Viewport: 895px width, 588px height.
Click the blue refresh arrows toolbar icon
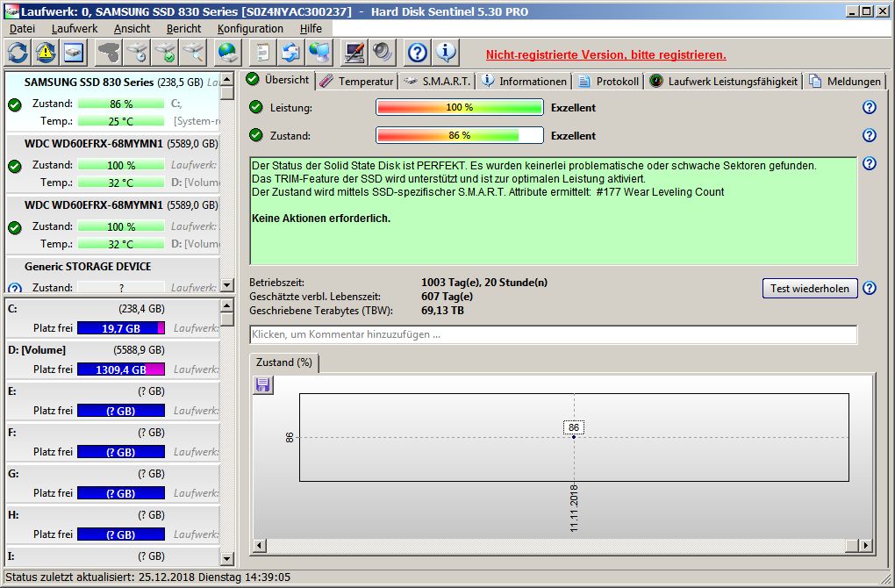click(18, 53)
